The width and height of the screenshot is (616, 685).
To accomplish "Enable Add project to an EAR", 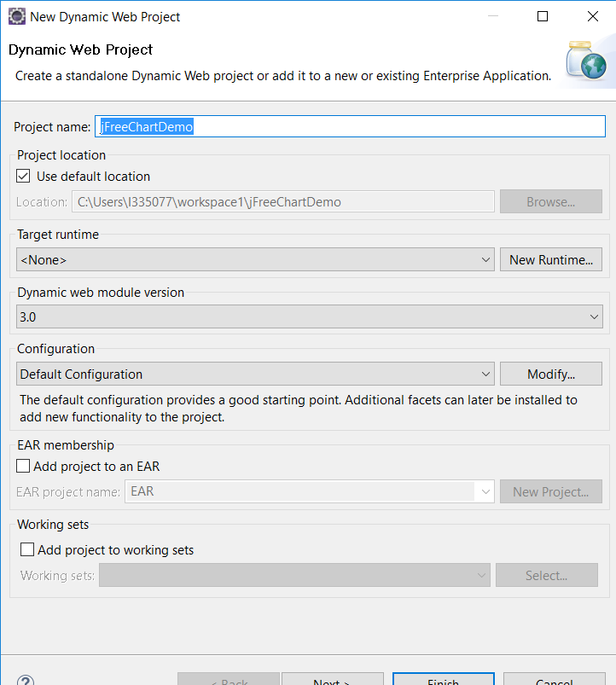I will click(x=23, y=467).
